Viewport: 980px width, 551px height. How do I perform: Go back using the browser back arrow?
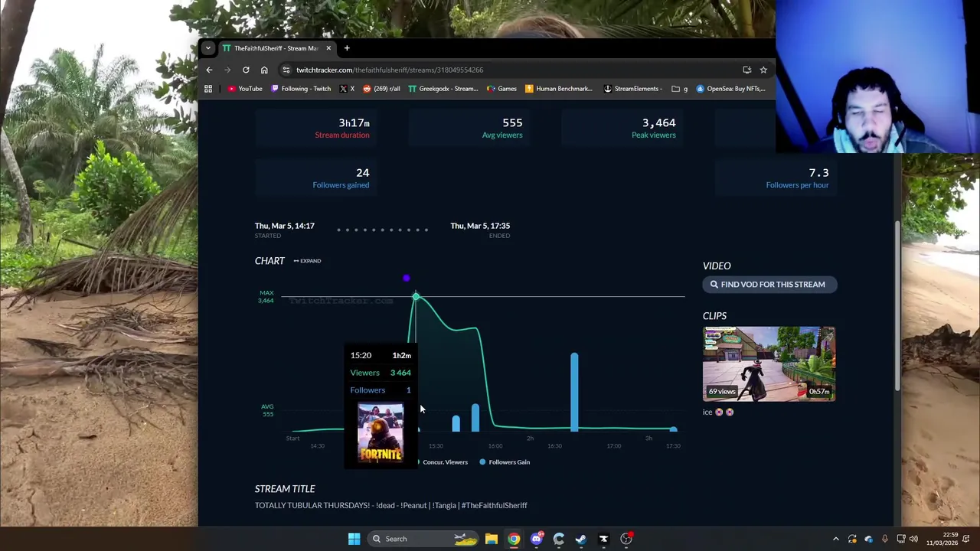tap(209, 70)
